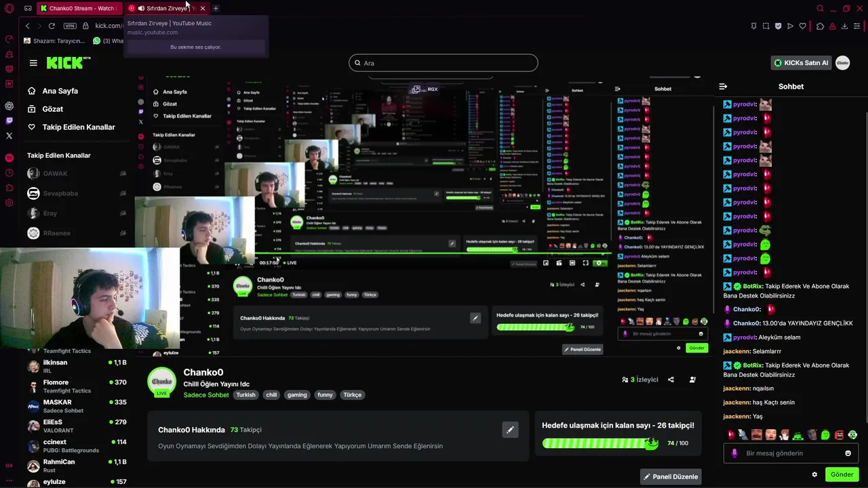Click Paneli Düzenle button

(671, 476)
